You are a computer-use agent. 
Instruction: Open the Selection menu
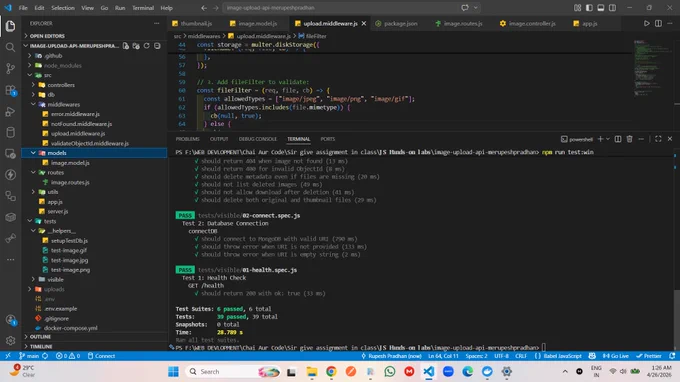point(62,8)
